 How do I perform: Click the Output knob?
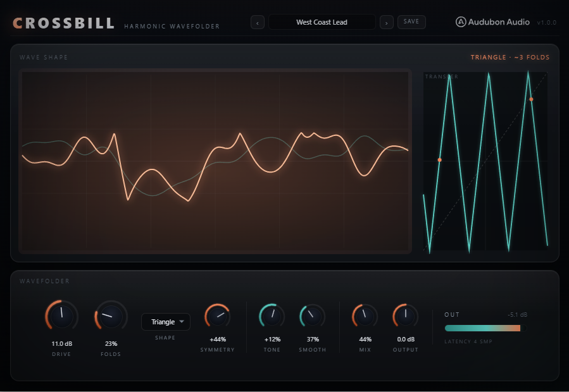(406, 317)
